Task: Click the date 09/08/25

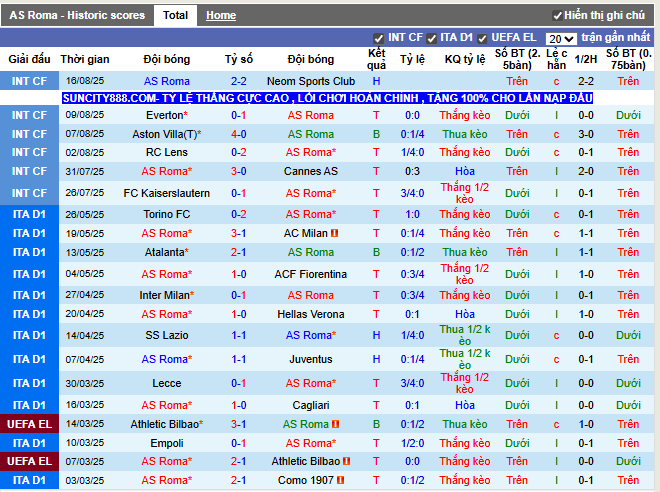Action: pos(85,115)
